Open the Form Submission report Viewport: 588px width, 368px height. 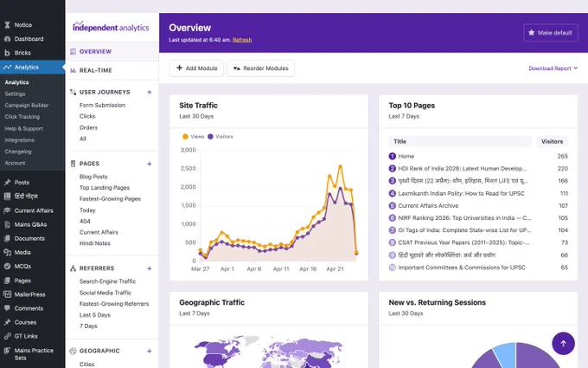102,105
